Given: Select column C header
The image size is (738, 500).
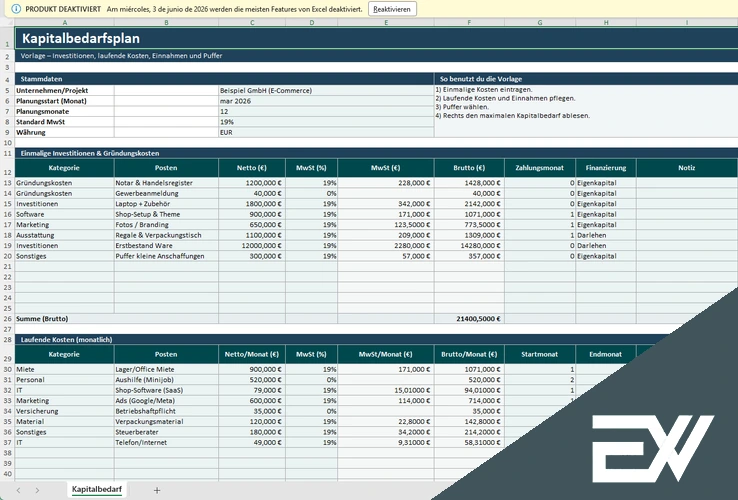Looking at the screenshot, I should coord(252,22).
